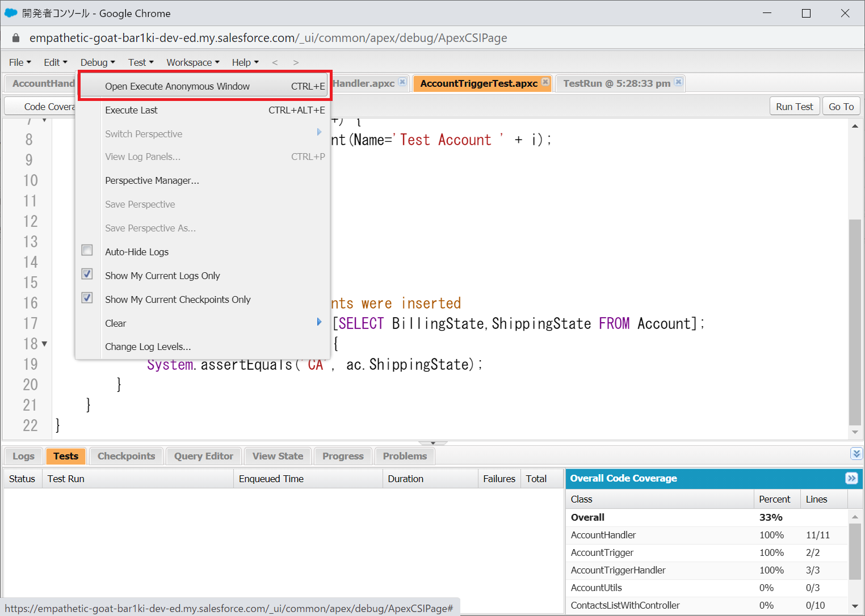
Task: Go to next tab with > arrow
Action: [x=296, y=62]
